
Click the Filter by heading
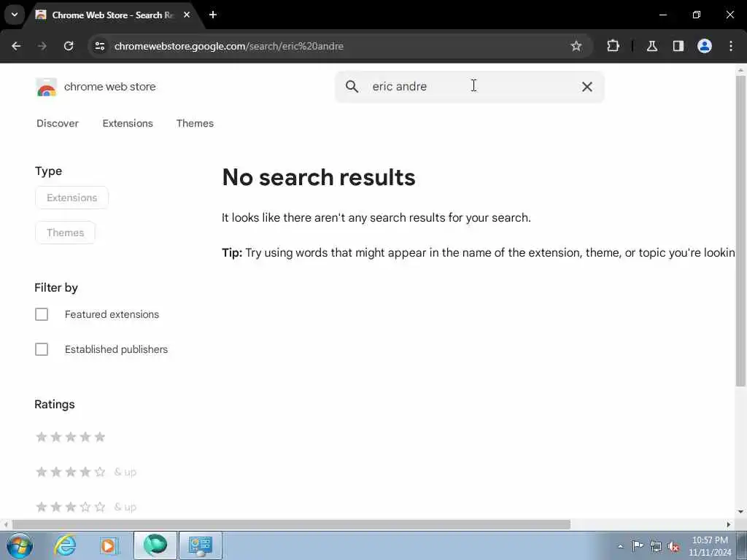[56, 287]
